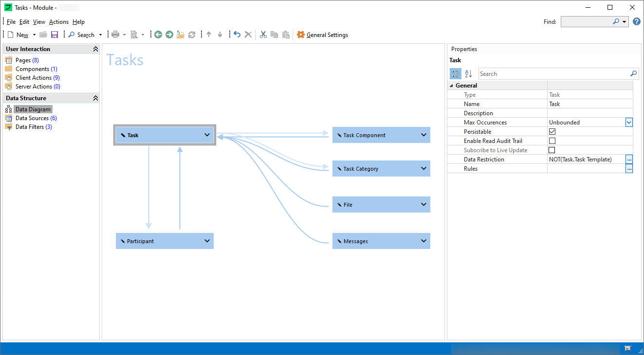The width and height of the screenshot is (644, 355).
Task: Uncheck the Persistable checkbox
Action: pyautogui.click(x=552, y=132)
